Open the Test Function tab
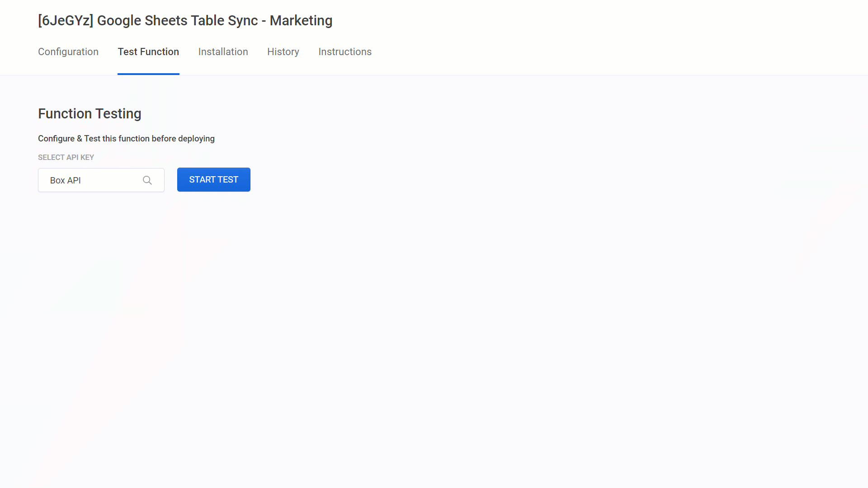The image size is (868, 488). 148,52
